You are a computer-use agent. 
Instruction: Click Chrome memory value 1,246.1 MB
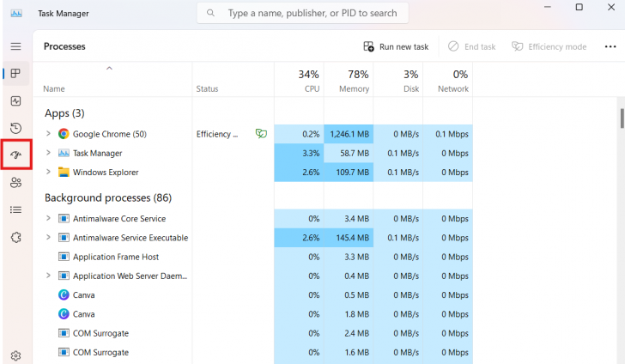click(349, 134)
